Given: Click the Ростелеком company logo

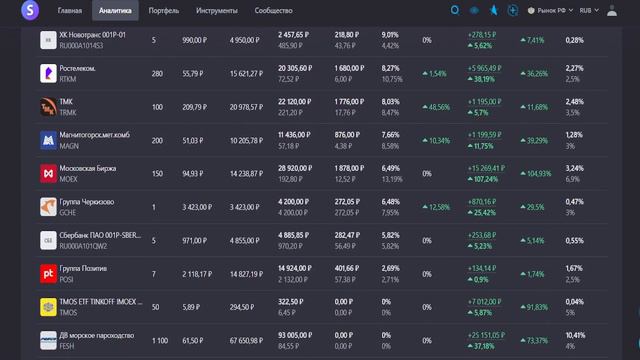Looking at the screenshot, I should pos(48,73).
